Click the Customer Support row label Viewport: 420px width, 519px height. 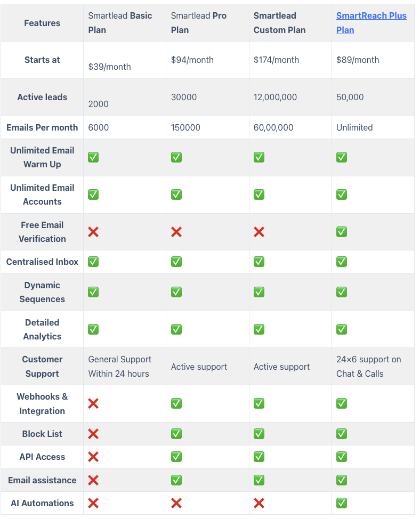coord(42,367)
